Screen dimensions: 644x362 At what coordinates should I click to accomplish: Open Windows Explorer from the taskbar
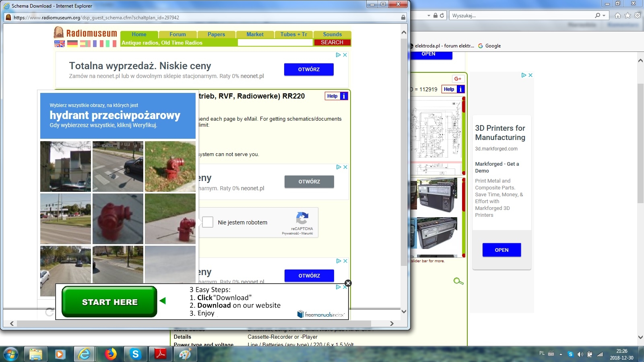click(x=36, y=354)
